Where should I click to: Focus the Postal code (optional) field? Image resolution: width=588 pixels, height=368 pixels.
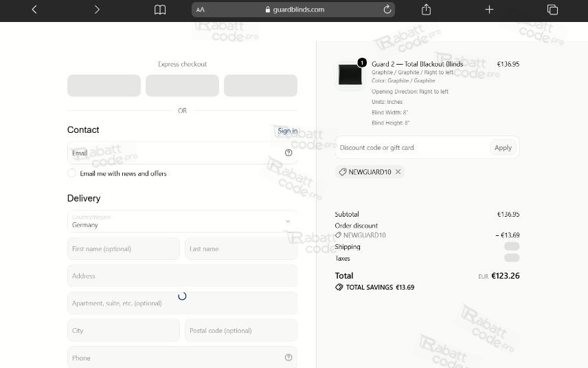point(241,330)
